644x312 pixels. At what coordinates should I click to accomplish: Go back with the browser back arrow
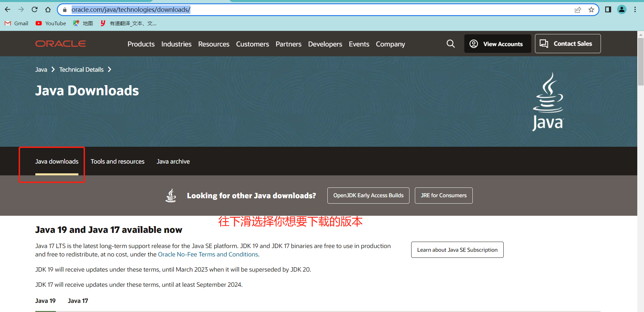pyautogui.click(x=8, y=9)
